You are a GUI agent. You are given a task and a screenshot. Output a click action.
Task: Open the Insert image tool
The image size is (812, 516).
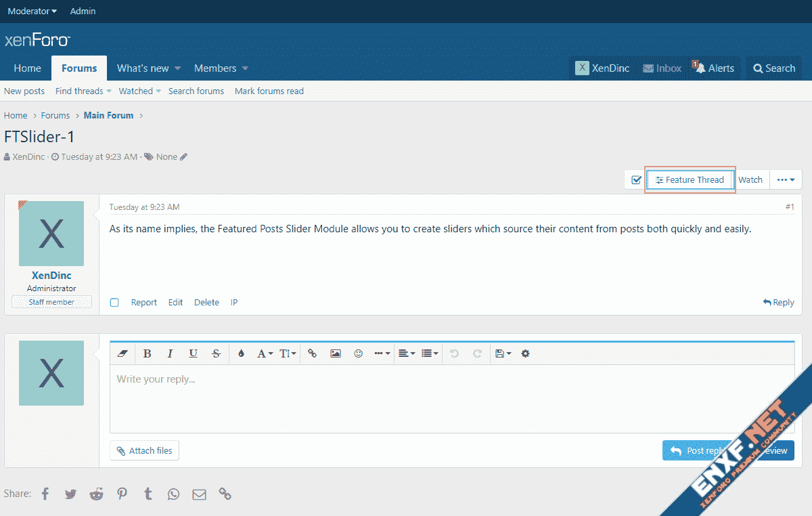[335, 353]
